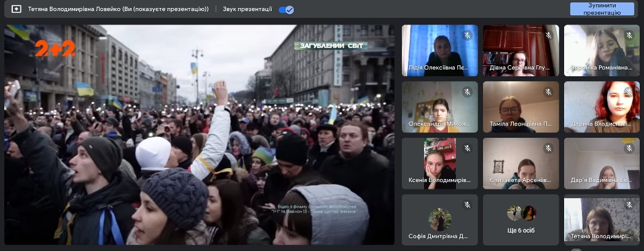
Task: Click the shared presentation video area
Action: pyautogui.click(x=200, y=134)
